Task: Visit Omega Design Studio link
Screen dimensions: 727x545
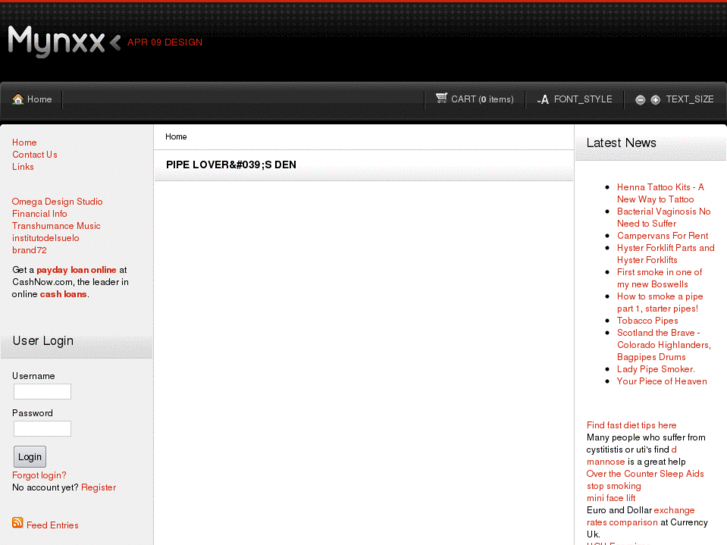Action: pyautogui.click(x=57, y=201)
